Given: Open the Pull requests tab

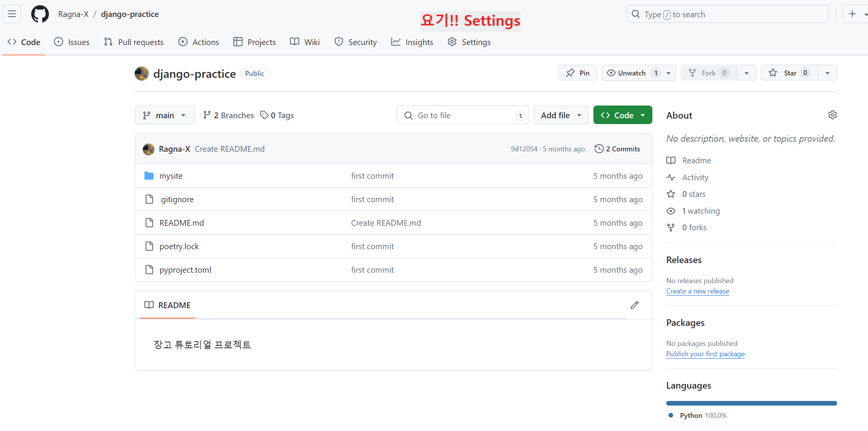Looking at the screenshot, I should pyautogui.click(x=134, y=42).
